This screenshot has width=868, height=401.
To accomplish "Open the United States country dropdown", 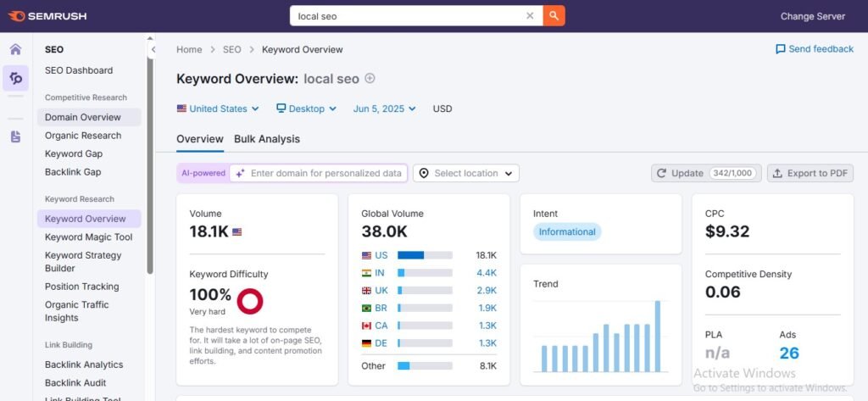I will click(218, 109).
